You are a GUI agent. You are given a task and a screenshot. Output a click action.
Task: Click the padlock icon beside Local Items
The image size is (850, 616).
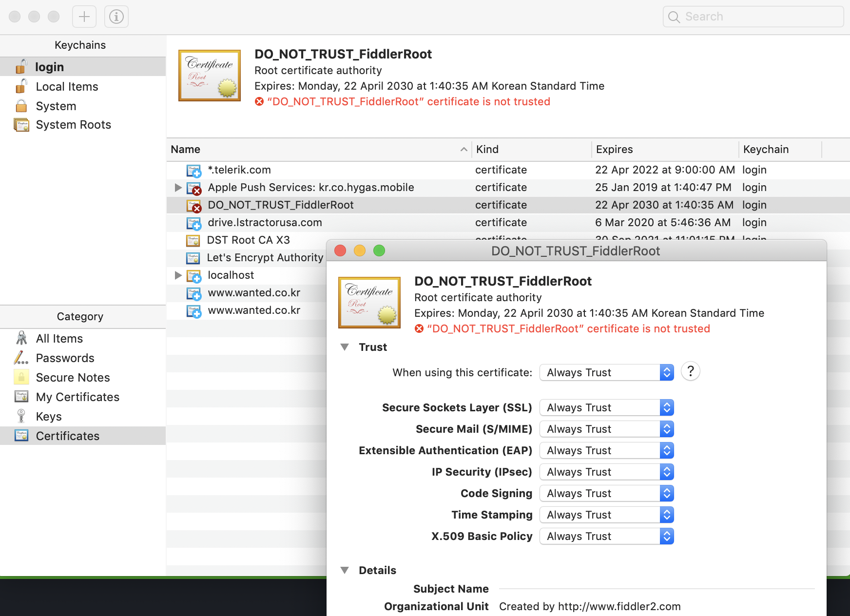tap(21, 86)
